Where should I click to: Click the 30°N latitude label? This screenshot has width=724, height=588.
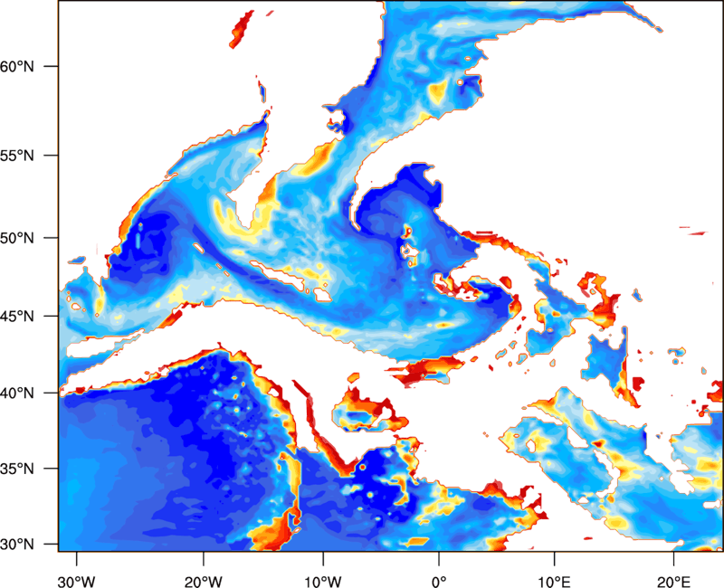[x=17, y=545]
